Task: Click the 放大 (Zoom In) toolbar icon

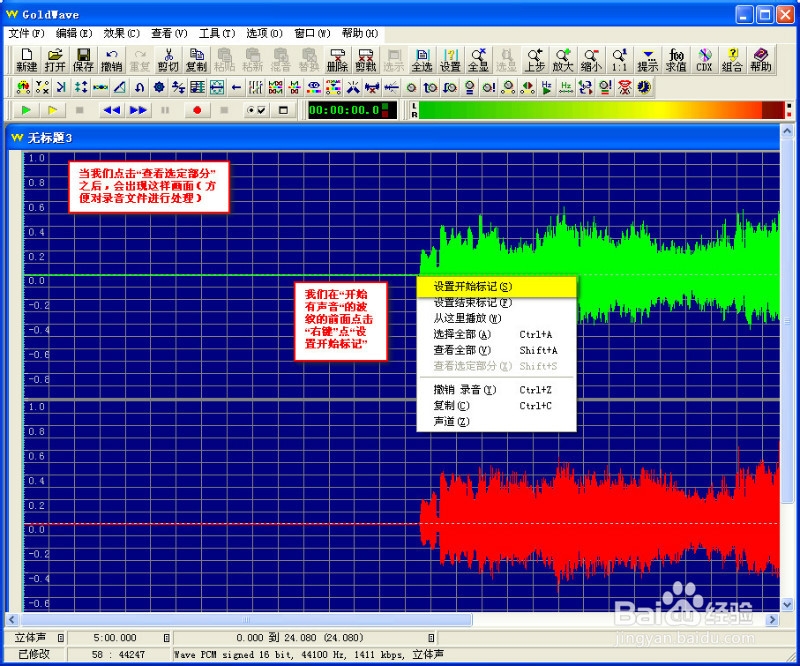Action: [563, 60]
